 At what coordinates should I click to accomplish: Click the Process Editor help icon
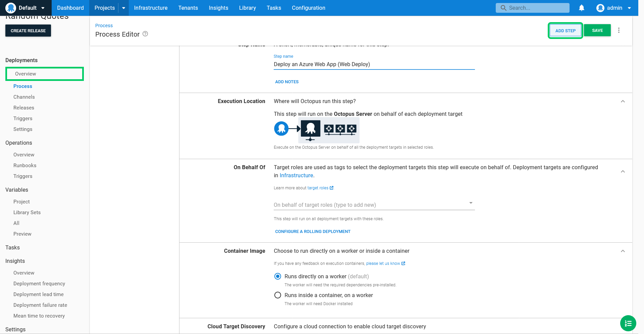[x=145, y=34]
